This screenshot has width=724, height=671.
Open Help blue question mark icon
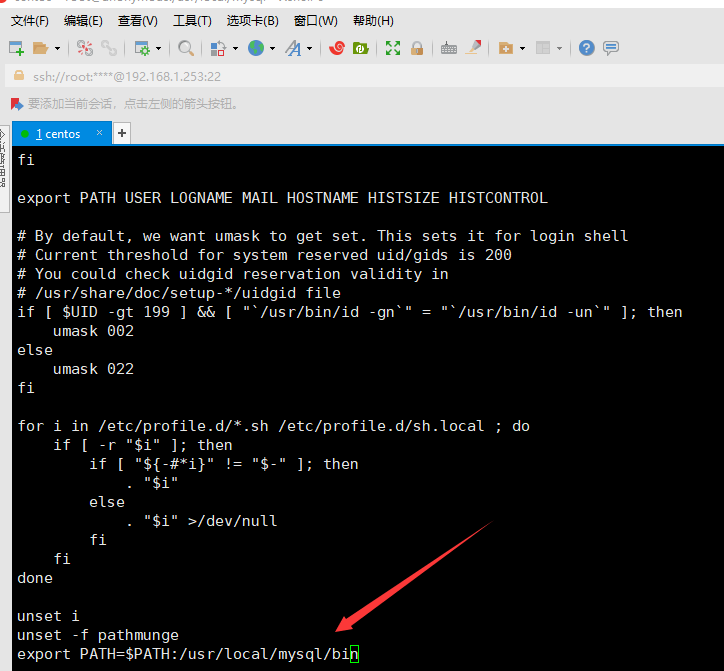coord(586,48)
